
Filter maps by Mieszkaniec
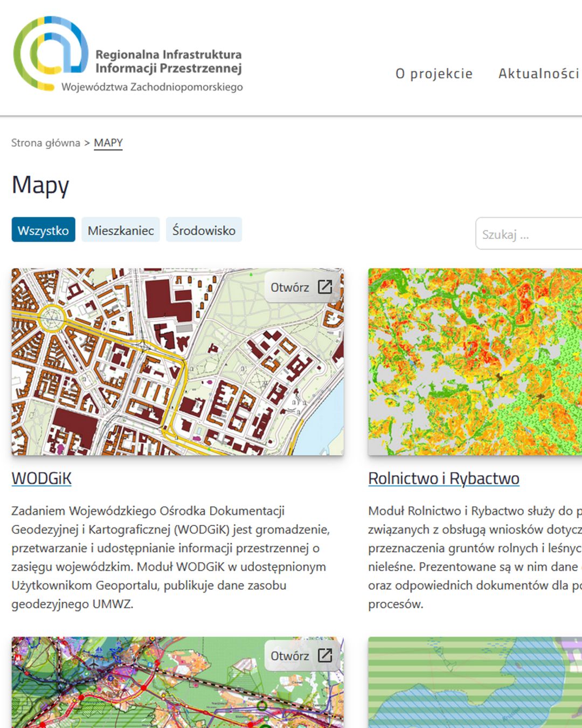(121, 230)
